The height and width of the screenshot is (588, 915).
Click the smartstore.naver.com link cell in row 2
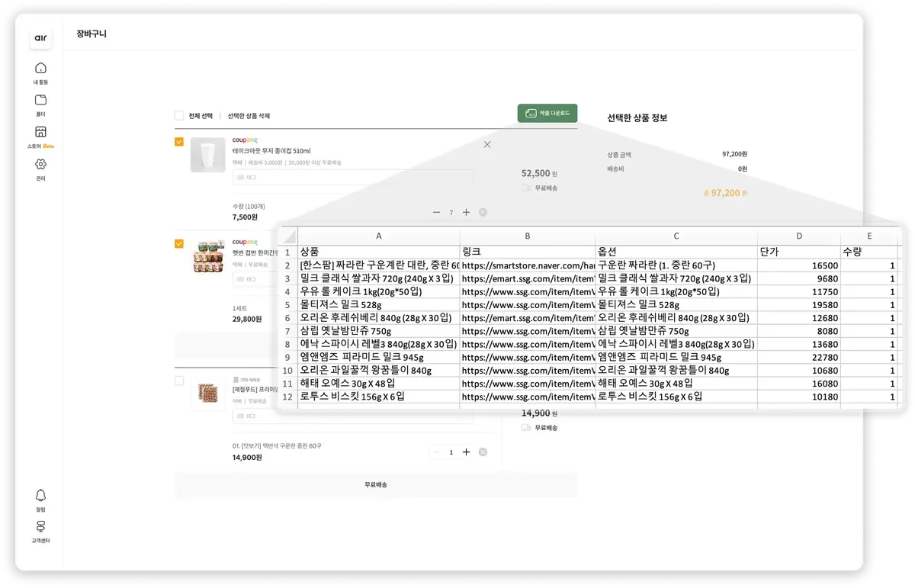[528, 265]
